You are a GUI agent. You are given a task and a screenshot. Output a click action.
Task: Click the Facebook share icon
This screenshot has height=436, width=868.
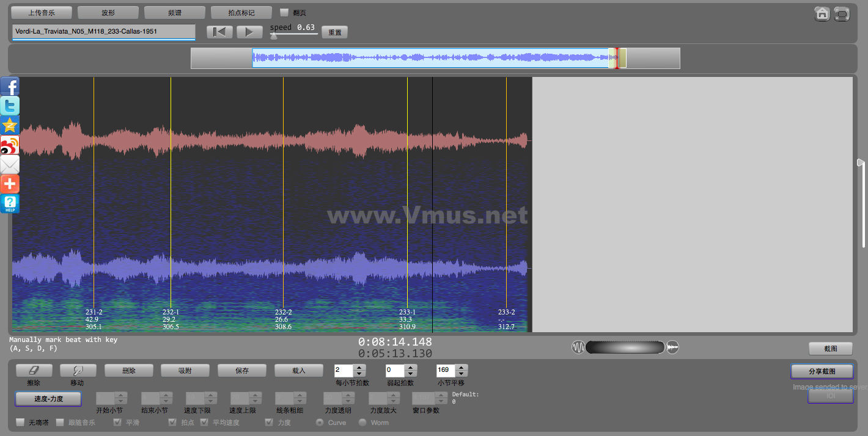click(10, 86)
